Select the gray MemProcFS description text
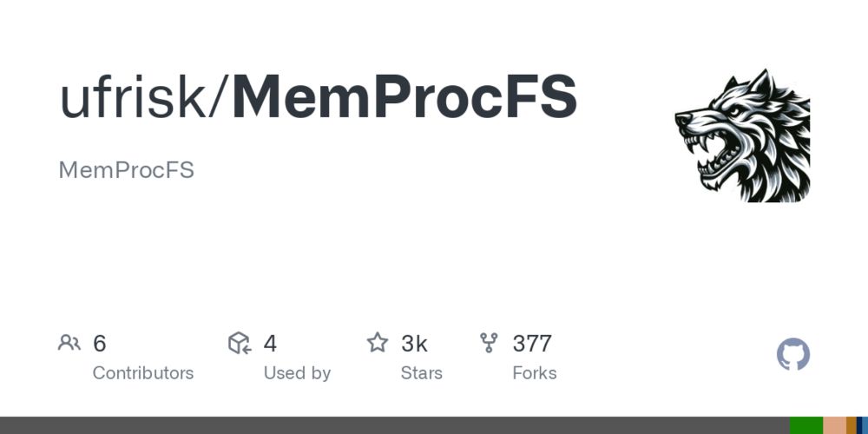 (126, 170)
